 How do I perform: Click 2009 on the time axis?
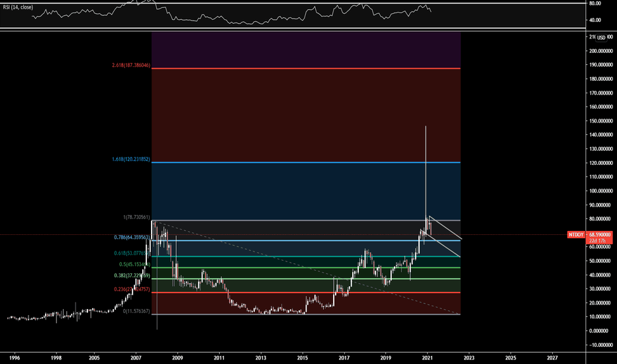point(177,357)
